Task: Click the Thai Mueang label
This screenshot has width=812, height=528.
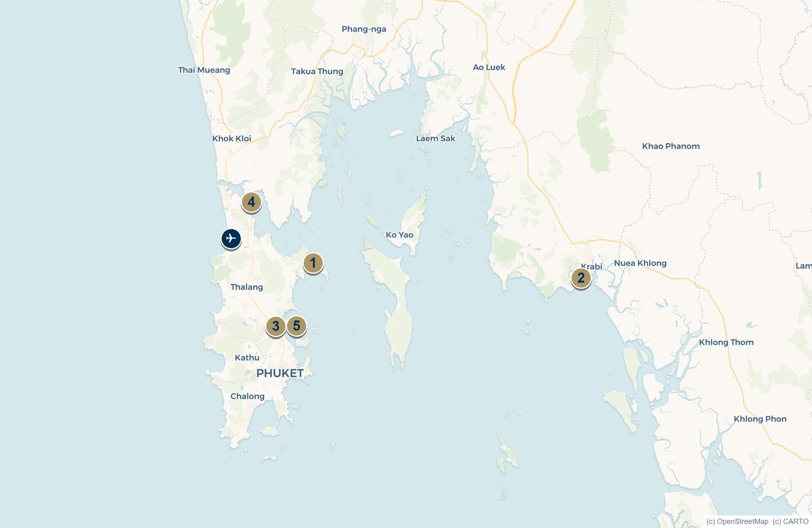Action: tap(204, 70)
